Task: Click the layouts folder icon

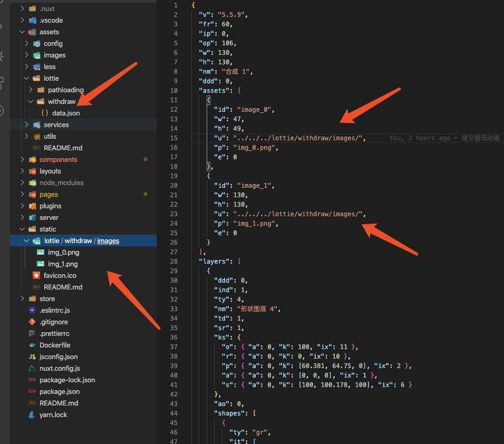Action: point(33,171)
